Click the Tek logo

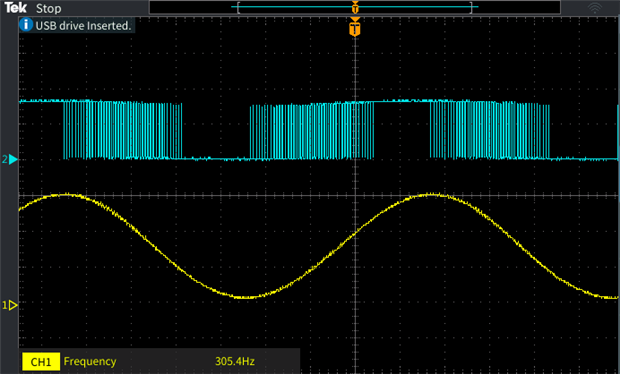tap(15, 8)
